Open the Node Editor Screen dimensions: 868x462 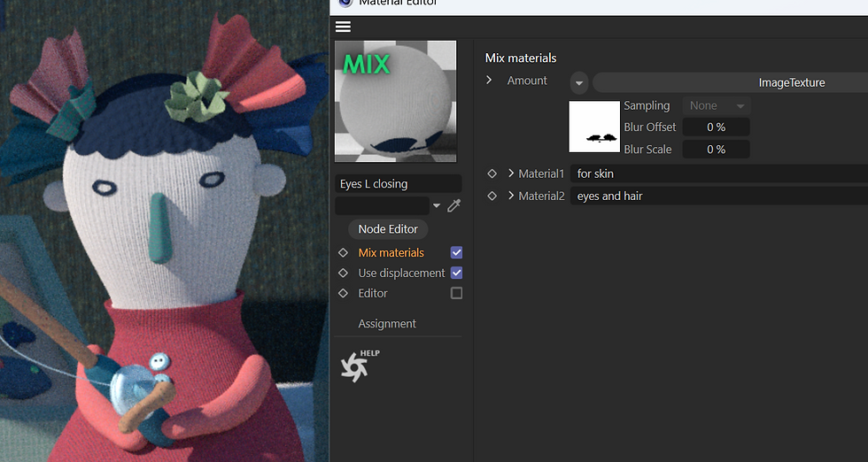pyautogui.click(x=388, y=229)
